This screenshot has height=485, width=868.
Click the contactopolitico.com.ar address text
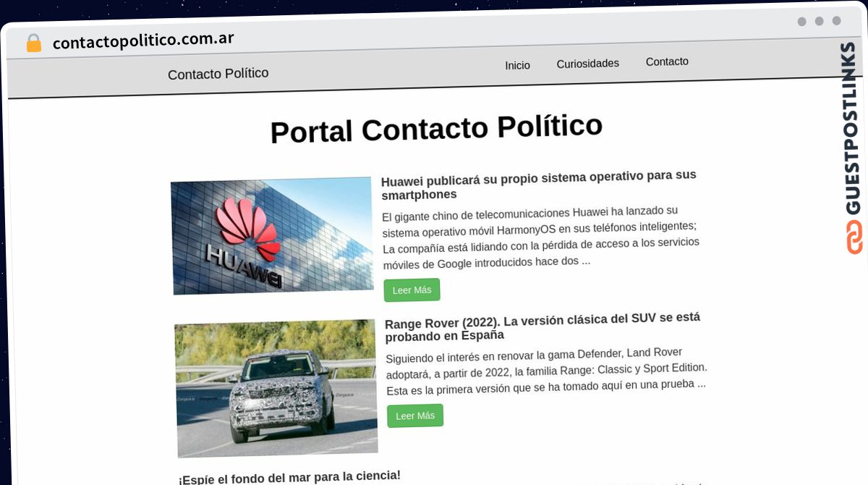point(143,39)
